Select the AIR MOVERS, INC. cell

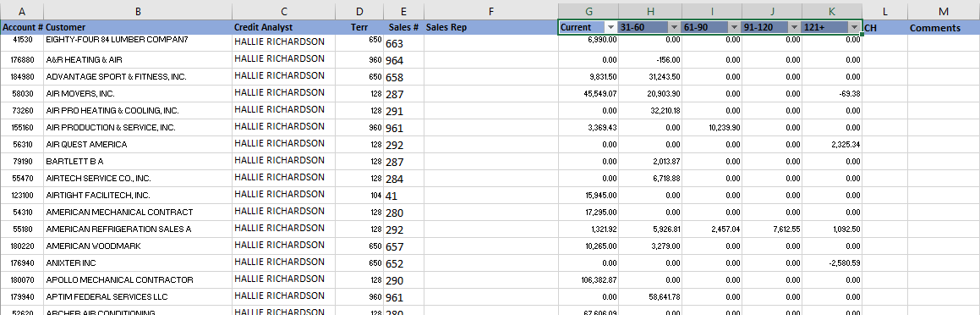coord(138,94)
